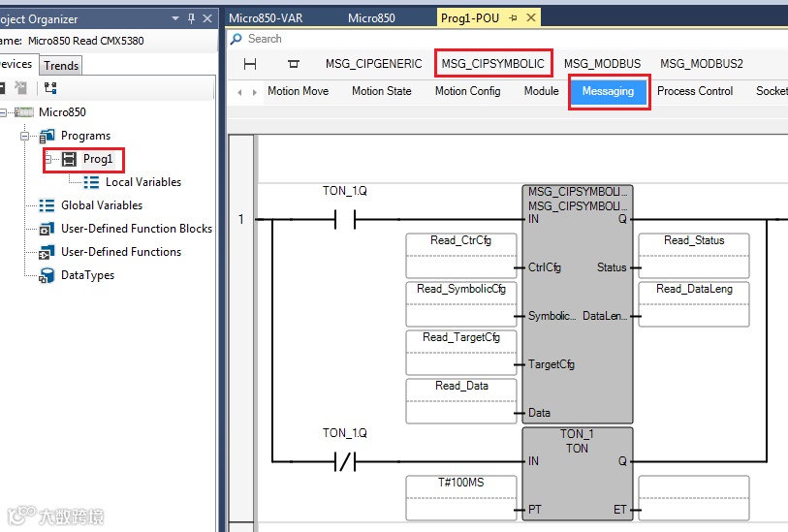Screen dimensions: 788x532
Task: Click the Read_Status output variable box
Action: (694, 256)
